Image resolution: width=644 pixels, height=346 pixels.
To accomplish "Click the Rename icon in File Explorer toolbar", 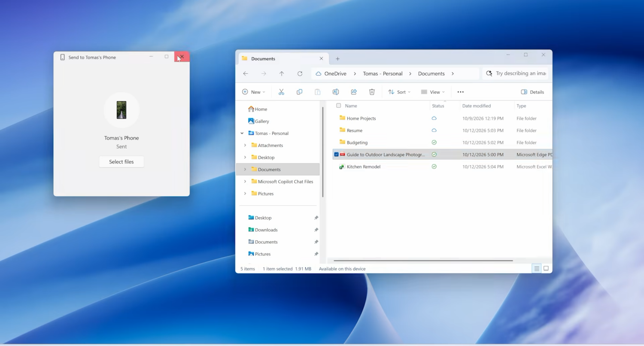I will [x=336, y=92].
